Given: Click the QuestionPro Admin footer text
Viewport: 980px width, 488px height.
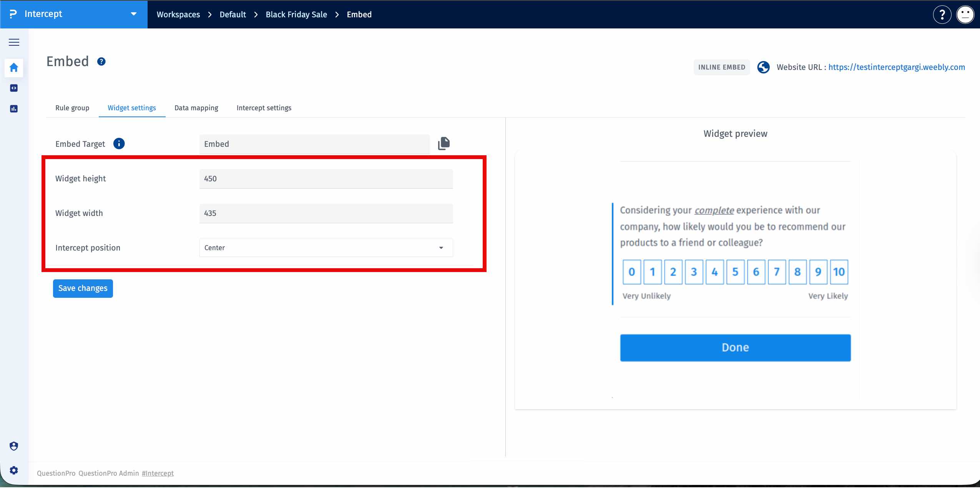Looking at the screenshot, I should [109, 473].
